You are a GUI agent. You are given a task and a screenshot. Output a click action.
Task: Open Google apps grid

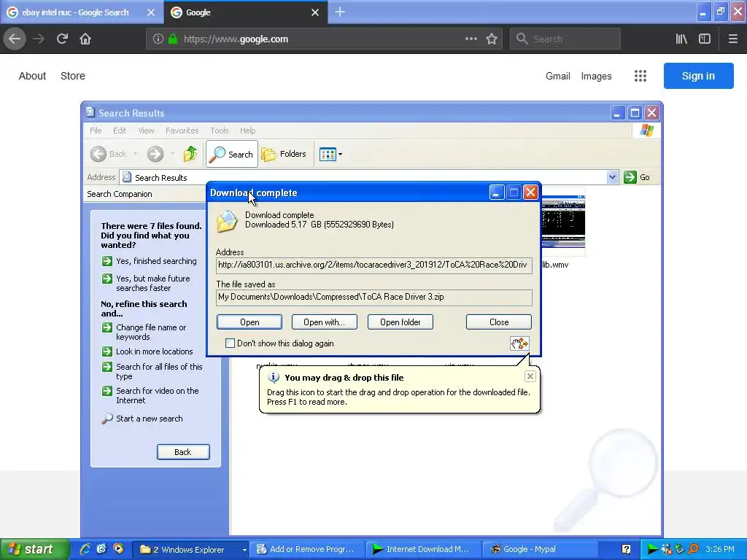coord(640,76)
